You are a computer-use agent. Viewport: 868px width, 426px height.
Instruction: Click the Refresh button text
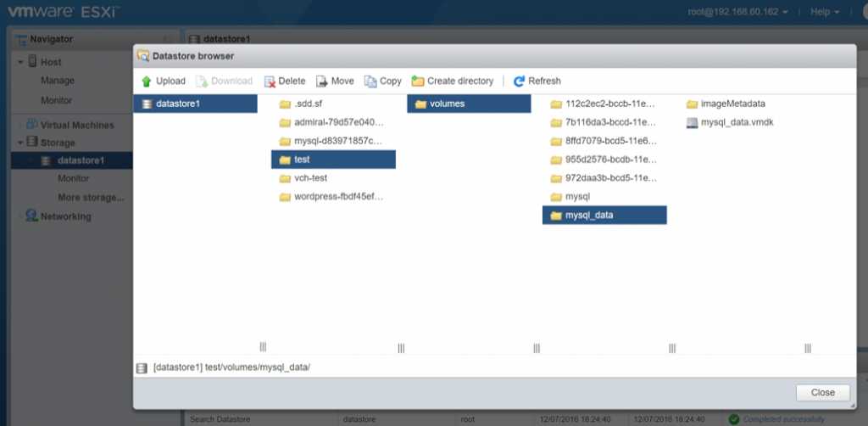545,81
